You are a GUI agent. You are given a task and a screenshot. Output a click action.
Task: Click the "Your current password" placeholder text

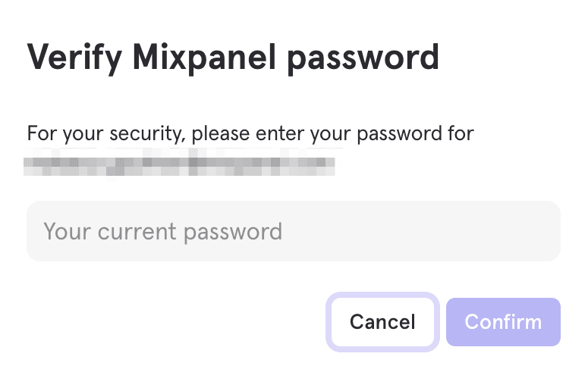pos(162,231)
